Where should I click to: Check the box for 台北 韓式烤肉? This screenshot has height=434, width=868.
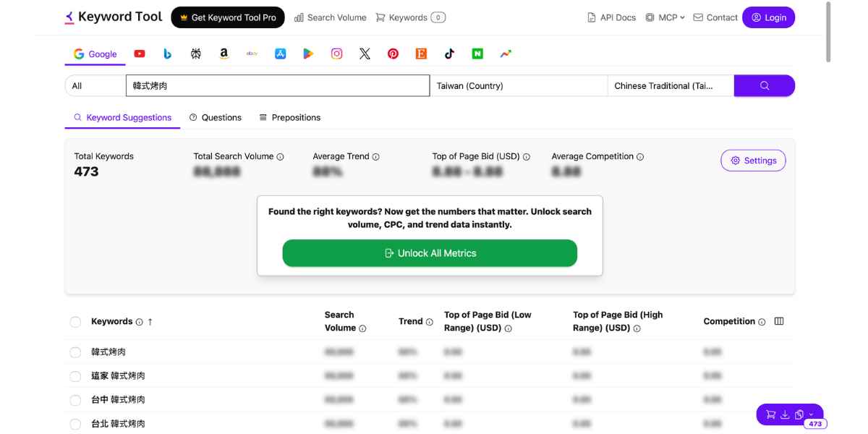(75, 424)
